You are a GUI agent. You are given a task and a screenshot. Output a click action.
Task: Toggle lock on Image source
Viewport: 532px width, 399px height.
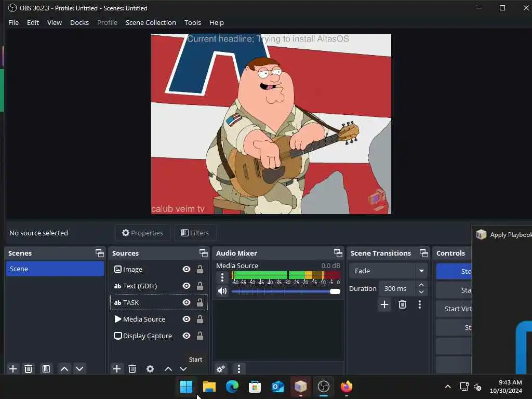[200, 270]
